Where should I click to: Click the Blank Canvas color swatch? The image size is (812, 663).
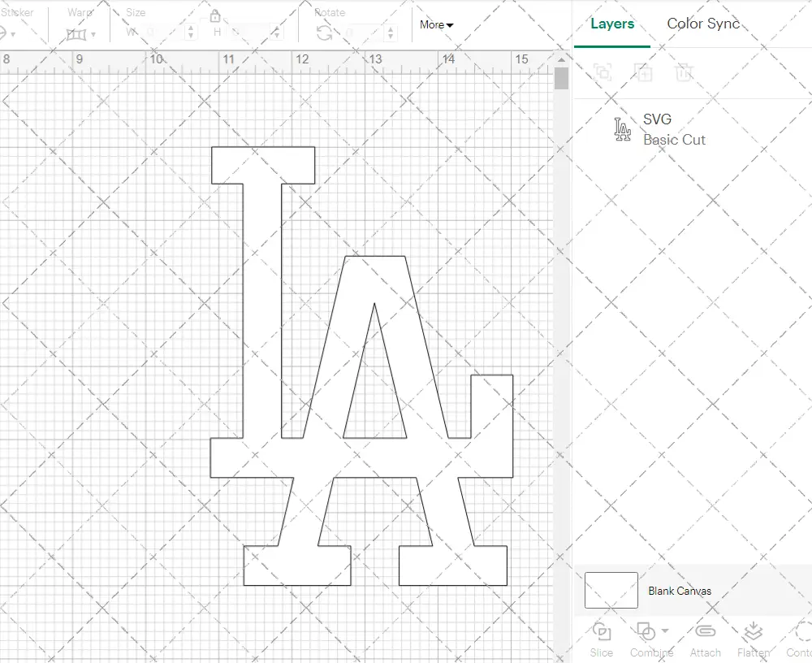point(611,590)
